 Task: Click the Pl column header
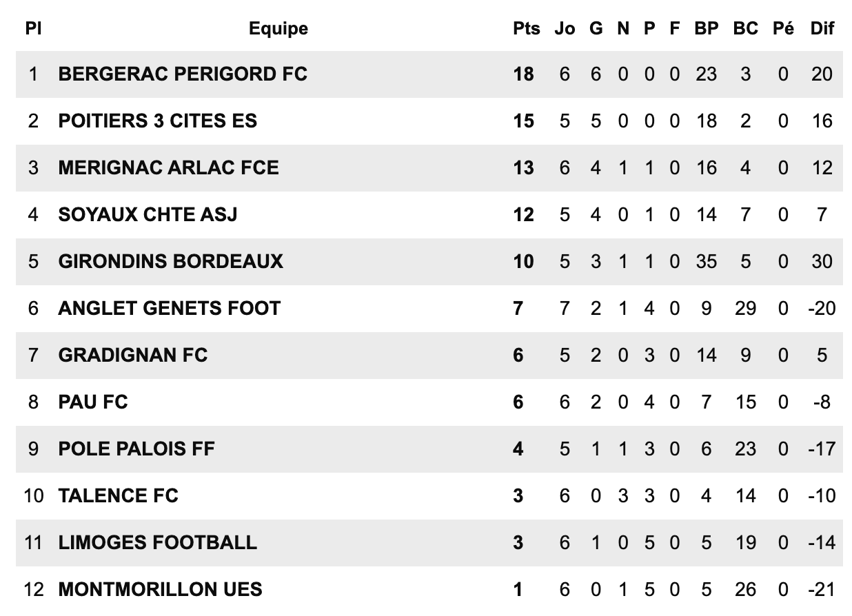32,28
